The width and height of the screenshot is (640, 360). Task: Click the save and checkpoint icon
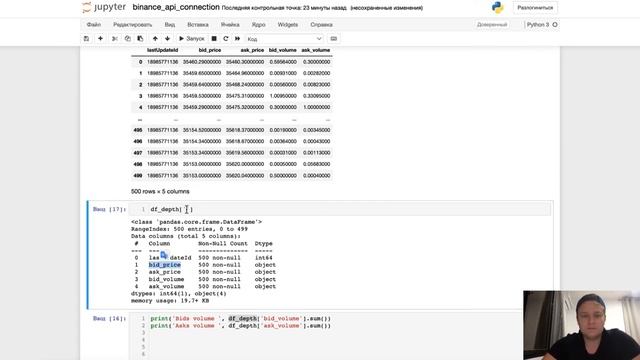86,38
